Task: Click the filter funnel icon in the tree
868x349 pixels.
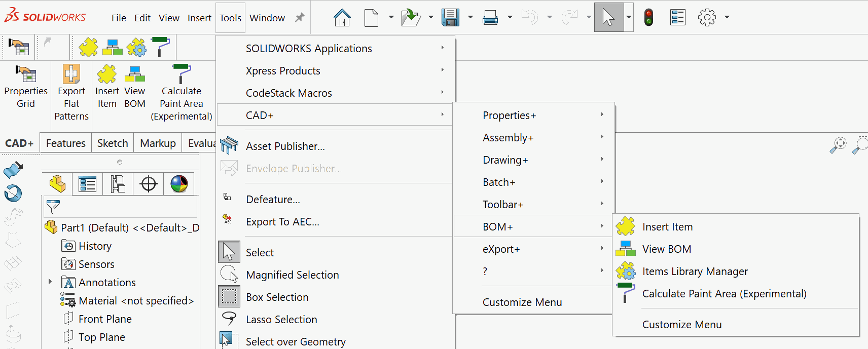Action: 53,207
